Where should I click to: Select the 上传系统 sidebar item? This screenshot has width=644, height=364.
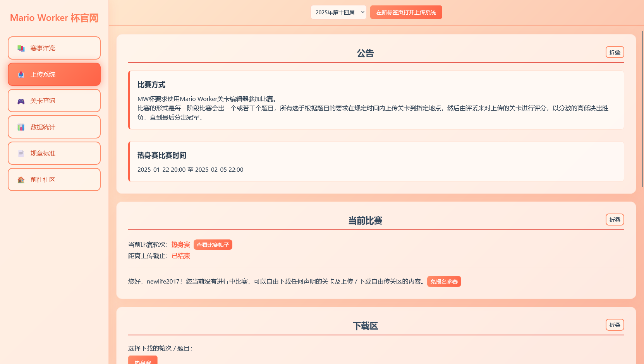tap(54, 74)
